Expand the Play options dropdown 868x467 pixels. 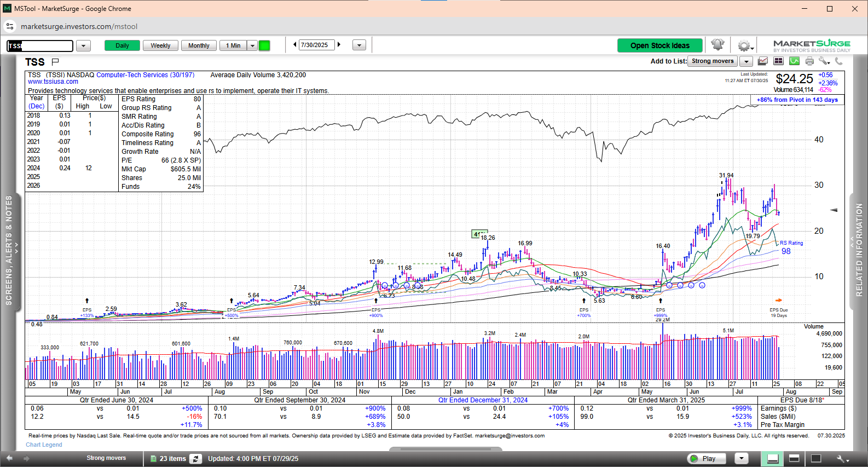click(x=741, y=459)
